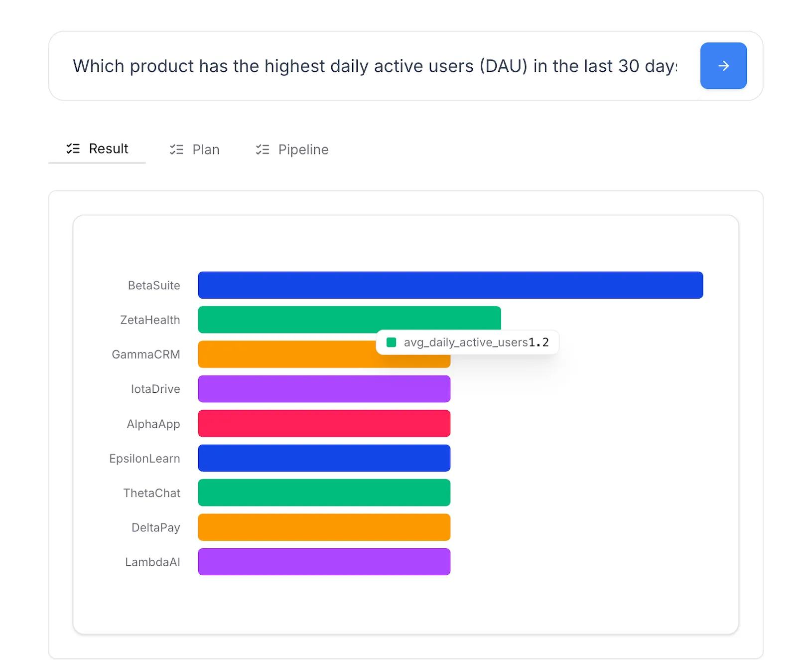This screenshot has width=812, height=660.
Task: Submit the DAU question with the blue button
Action: pos(723,65)
